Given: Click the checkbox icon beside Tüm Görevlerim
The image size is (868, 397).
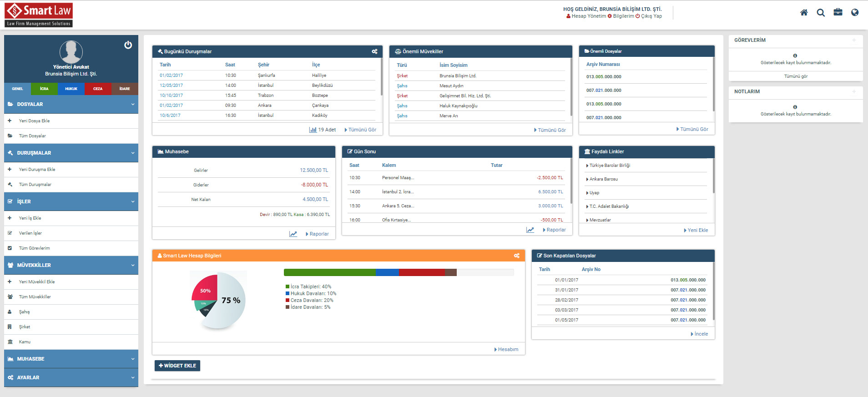Looking at the screenshot, I should click(x=10, y=248).
